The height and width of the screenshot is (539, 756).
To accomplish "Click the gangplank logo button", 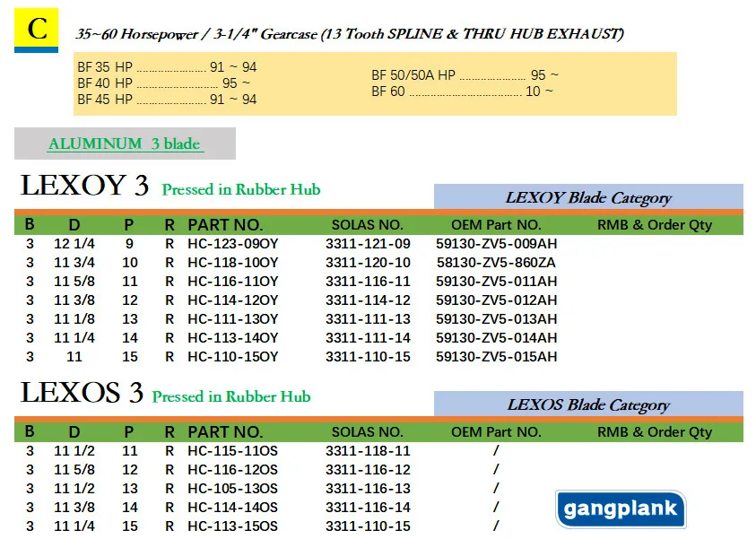I will (x=621, y=509).
